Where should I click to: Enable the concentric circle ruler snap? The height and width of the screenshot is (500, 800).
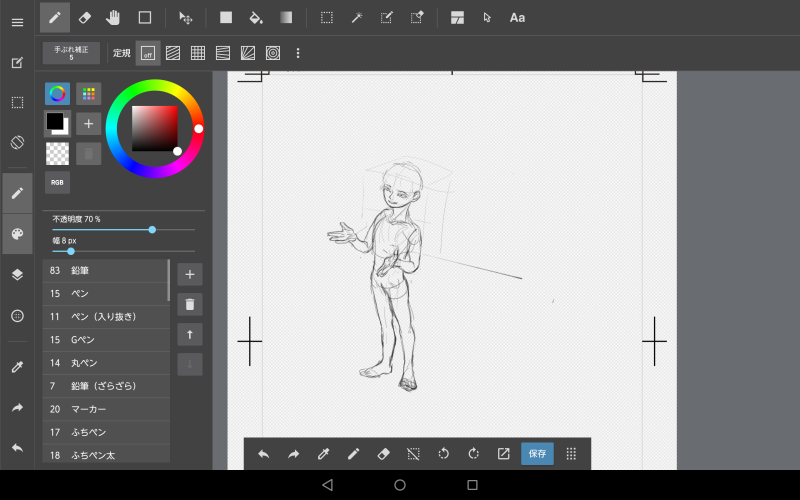pos(273,53)
